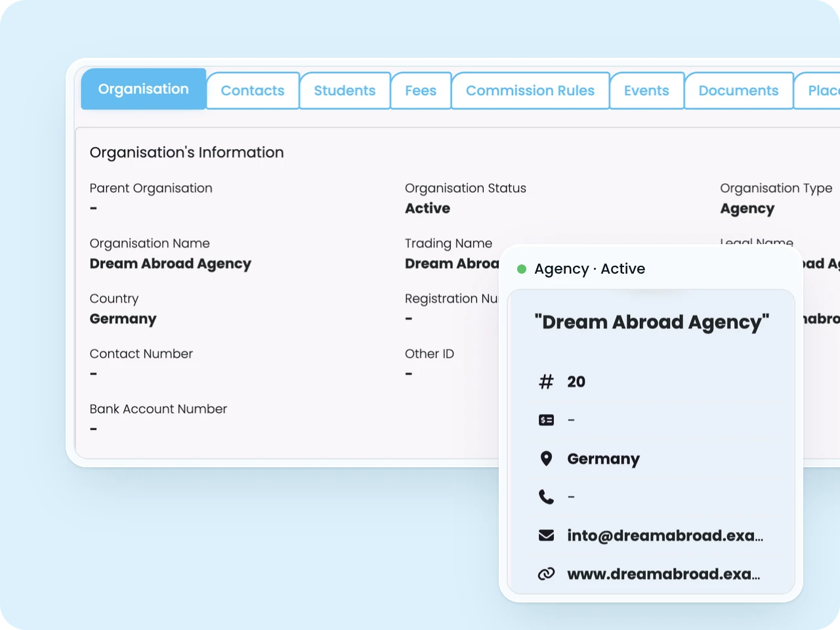Screen dimensions: 840x630
Task: Select the Fees tab
Action: pyautogui.click(x=421, y=91)
